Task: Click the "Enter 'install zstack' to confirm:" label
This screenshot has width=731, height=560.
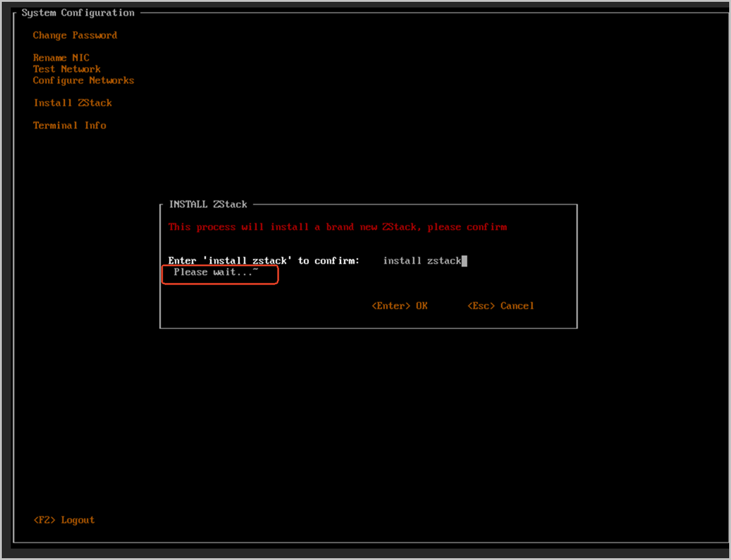Action: tap(264, 261)
